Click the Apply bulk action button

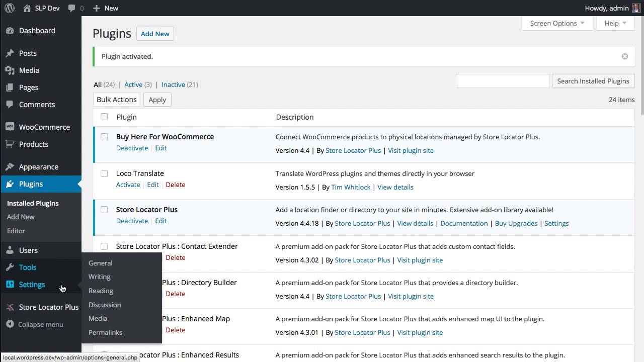click(157, 100)
